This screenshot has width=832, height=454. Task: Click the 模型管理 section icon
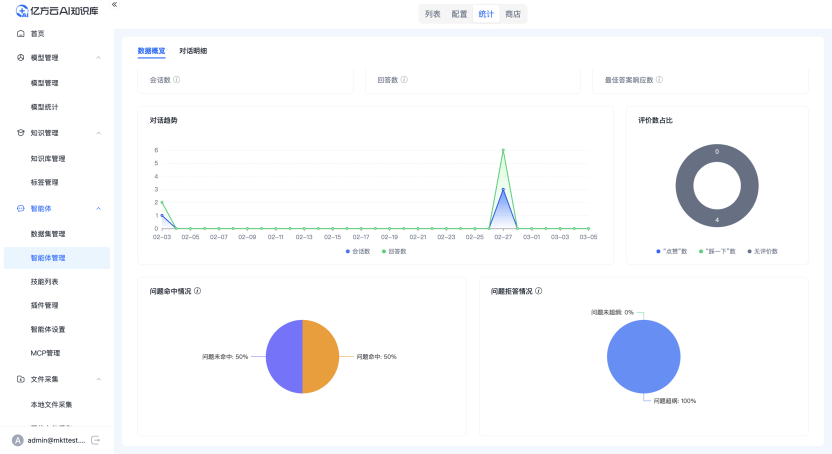click(21, 57)
